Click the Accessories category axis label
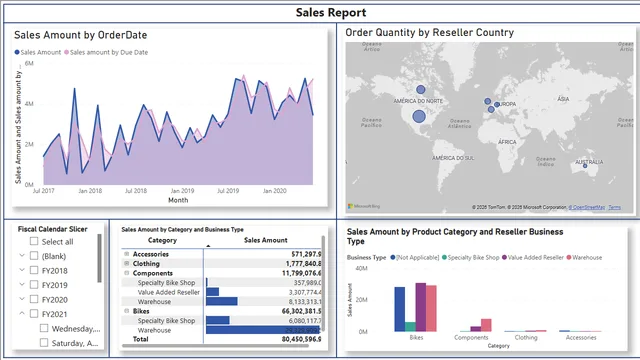Screen dimensions: 640x360 pos(581,338)
